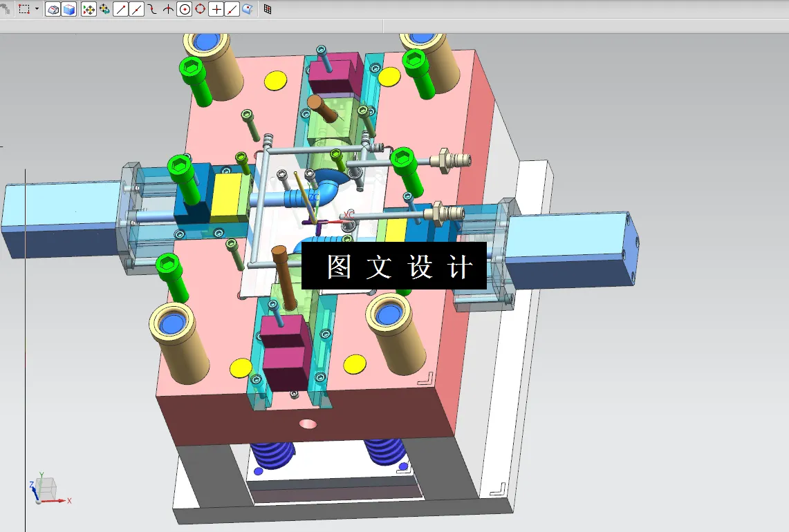Click the Enable Snap Point icon

pos(89,9)
